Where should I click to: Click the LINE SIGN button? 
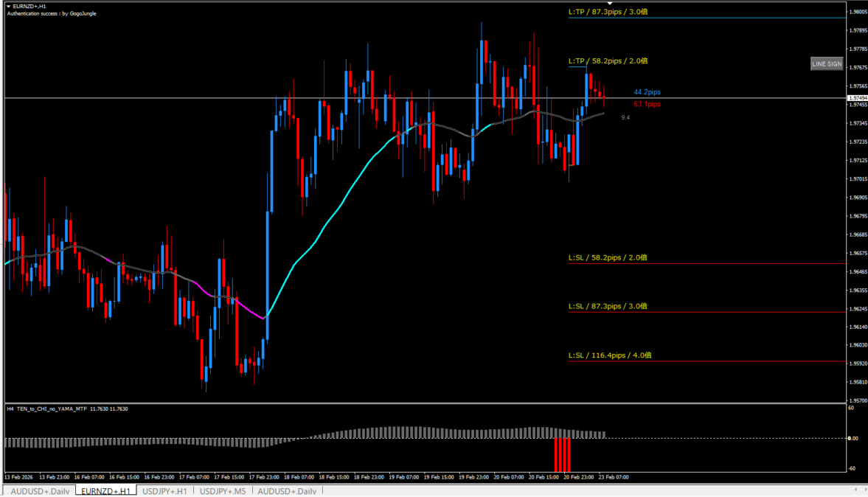point(826,64)
